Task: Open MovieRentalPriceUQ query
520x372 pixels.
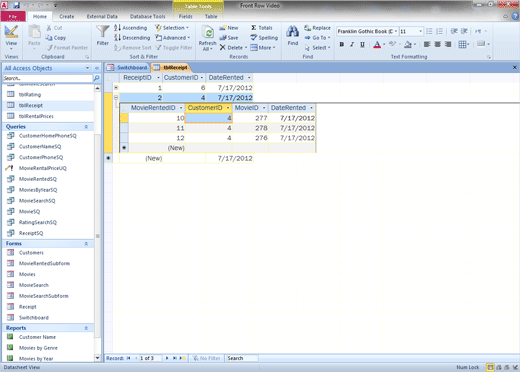Action: pyautogui.click(x=43, y=168)
